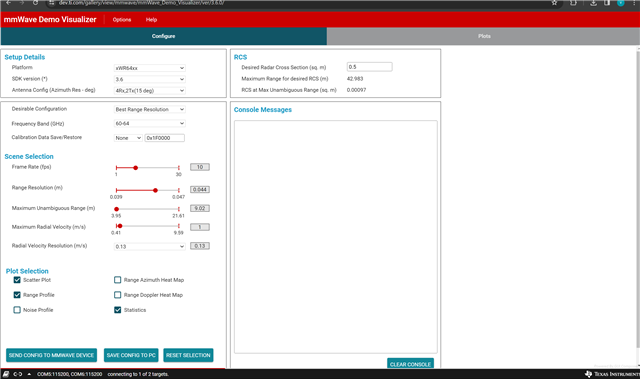Screen dimensions: 640x379
Task: Click the 0.00097 RCS value
Action: 356,90
